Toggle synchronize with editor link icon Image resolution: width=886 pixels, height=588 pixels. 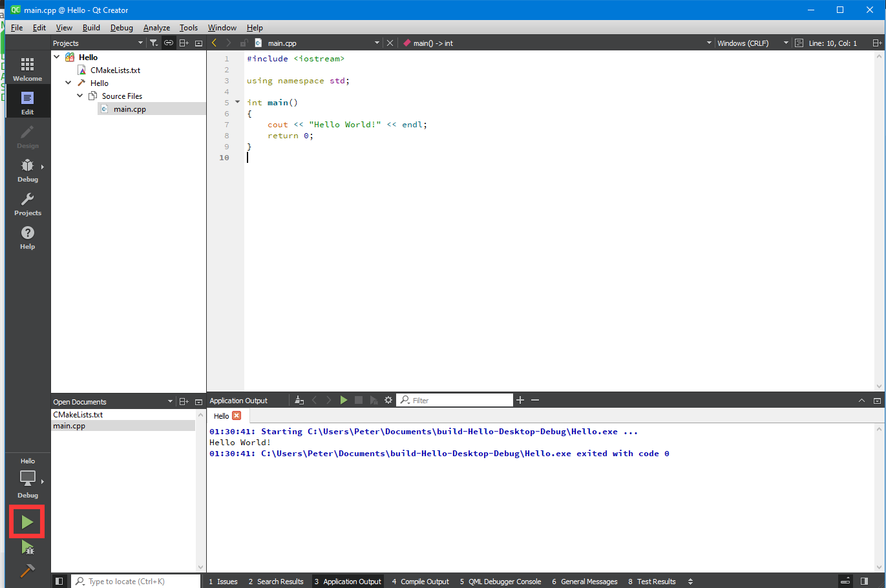coord(169,43)
